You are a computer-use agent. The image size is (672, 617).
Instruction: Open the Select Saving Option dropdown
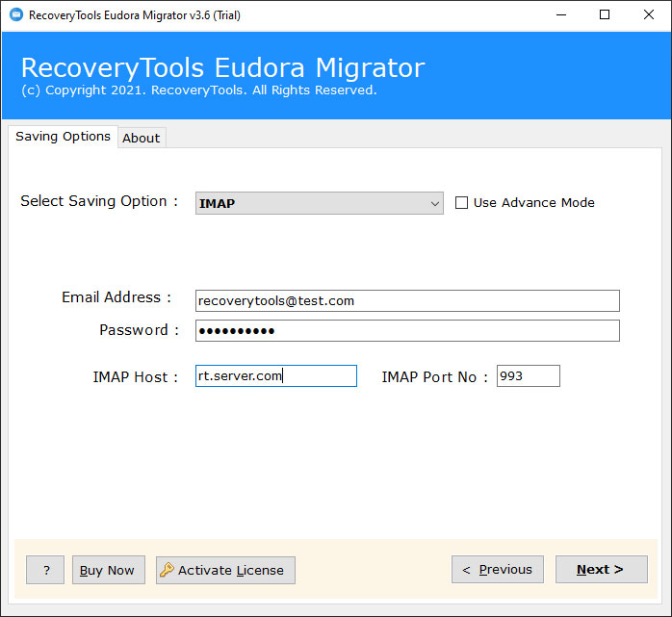click(x=320, y=203)
